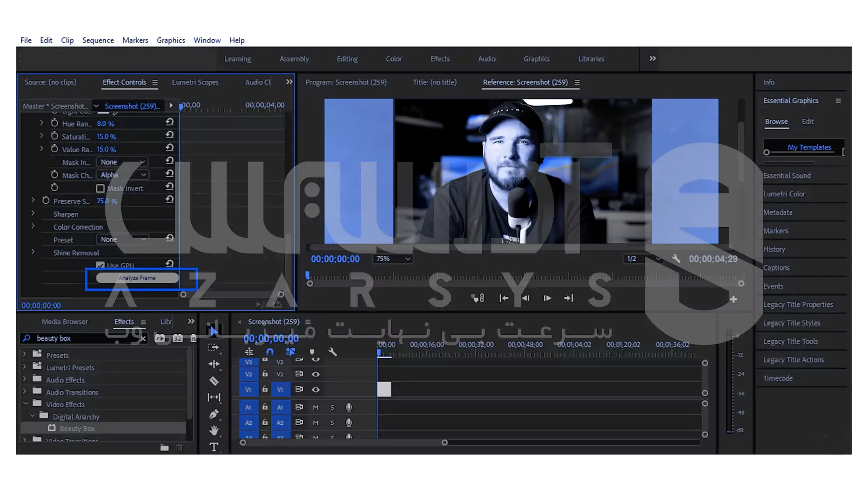The image size is (868, 488).
Task: Open the 75% zoom level dropdown
Action: tap(393, 258)
